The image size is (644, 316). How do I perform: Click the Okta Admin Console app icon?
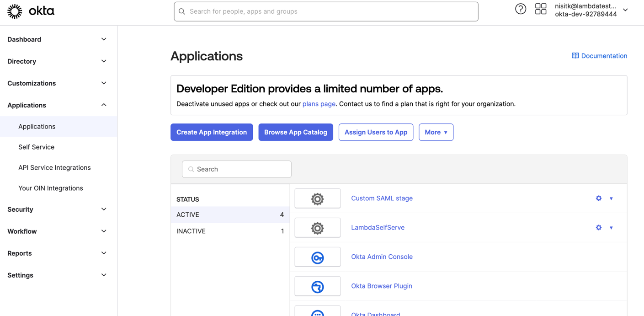click(x=317, y=257)
